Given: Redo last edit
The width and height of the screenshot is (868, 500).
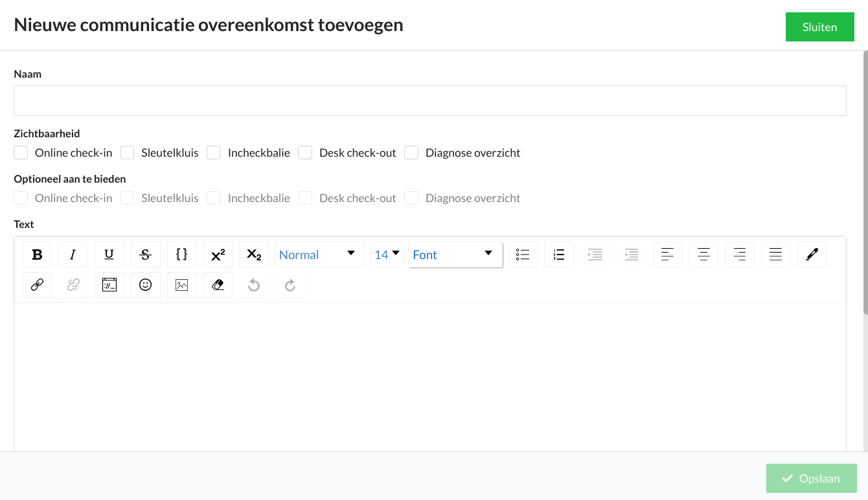Looking at the screenshot, I should coord(290,285).
